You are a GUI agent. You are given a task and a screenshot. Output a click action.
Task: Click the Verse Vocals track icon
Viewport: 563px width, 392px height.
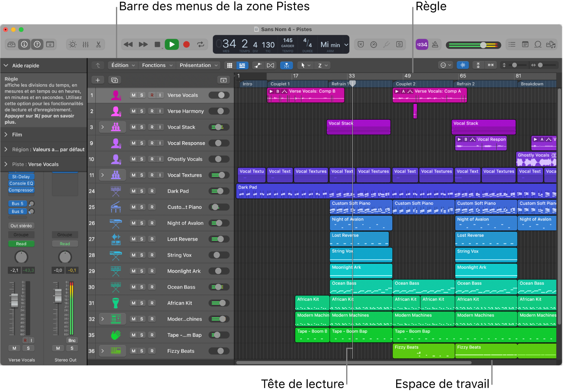116,95
